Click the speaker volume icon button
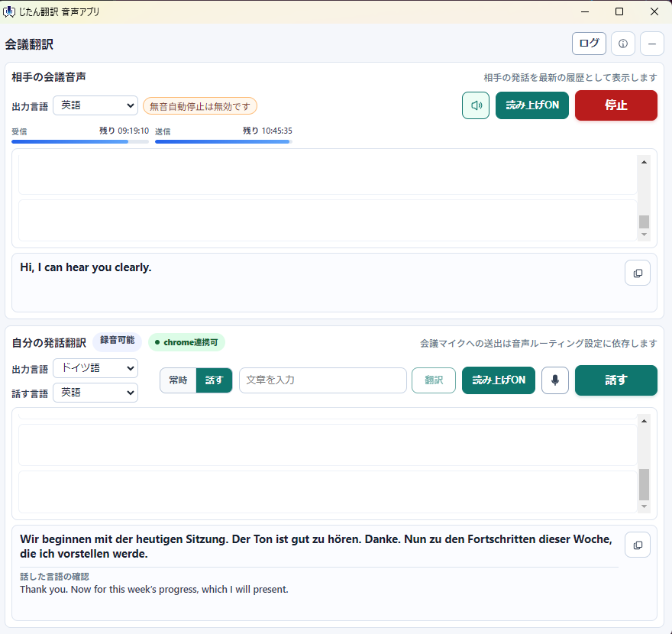The height and width of the screenshot is (634, 672). tap(475, 105)
